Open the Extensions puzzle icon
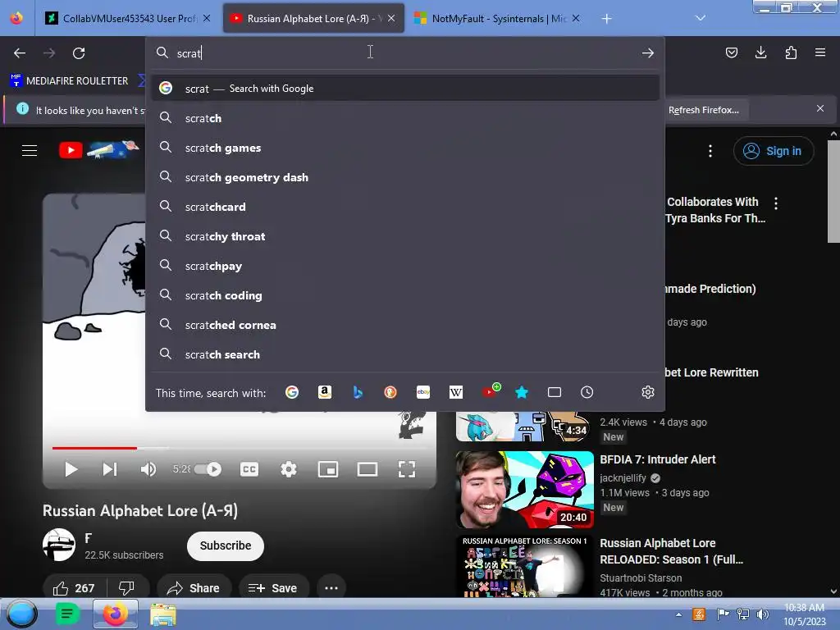The width and height of the screenshot is (840, 630). (x=791, y=52)
